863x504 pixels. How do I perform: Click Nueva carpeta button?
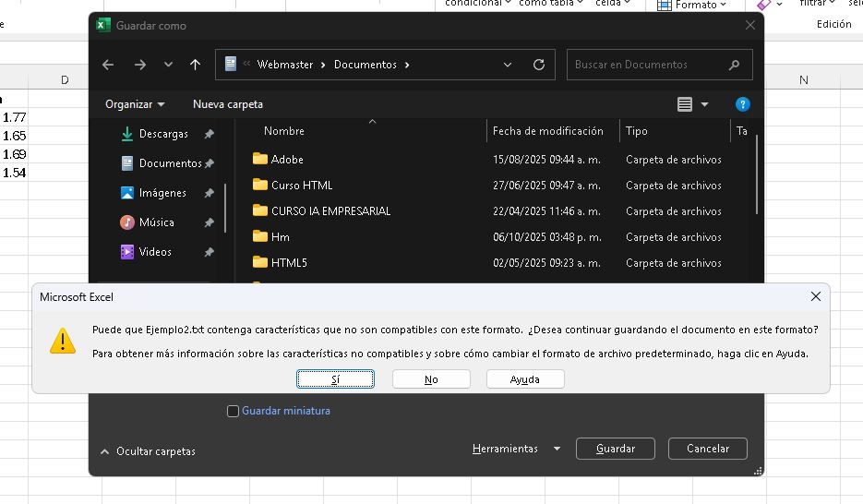(228, 104)
